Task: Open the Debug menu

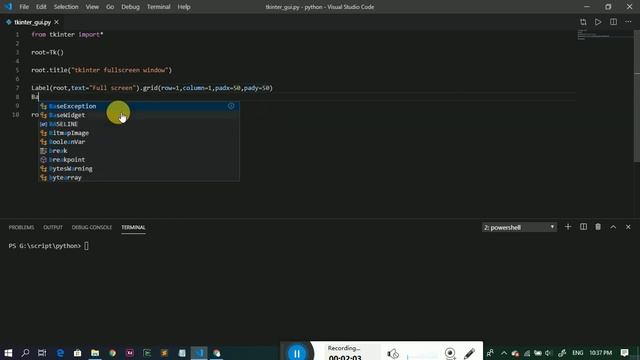Action: [x=130, y=7]
